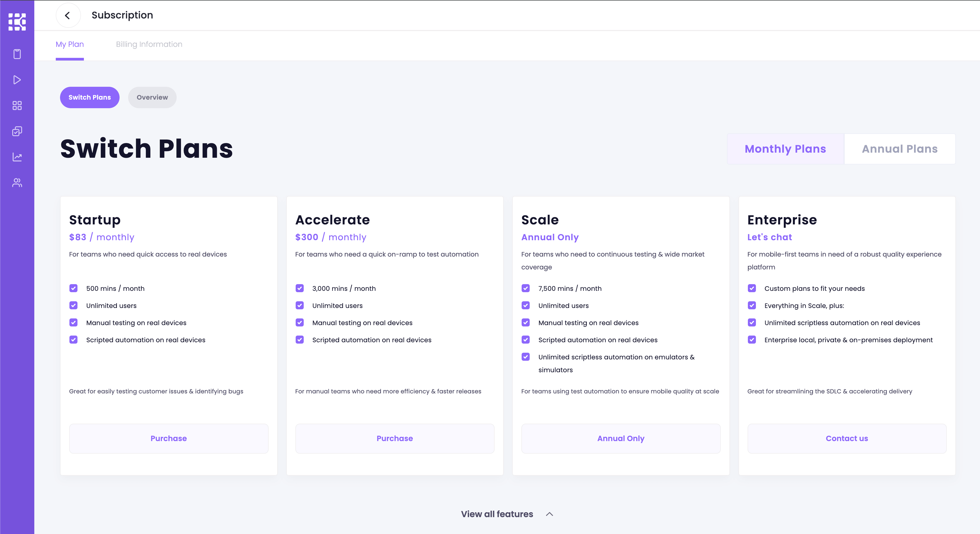The width and height of the screenshot is (980, 534).
Task: Click the Accelerate plan title
Action: [332, 220]
